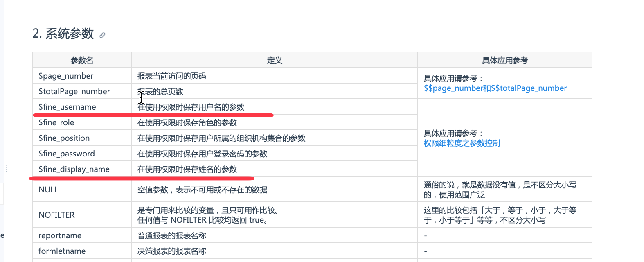Screen dimensions: 644x262
Task: Click the NOFILTER parameter name
Action: (x=56, y=215)
